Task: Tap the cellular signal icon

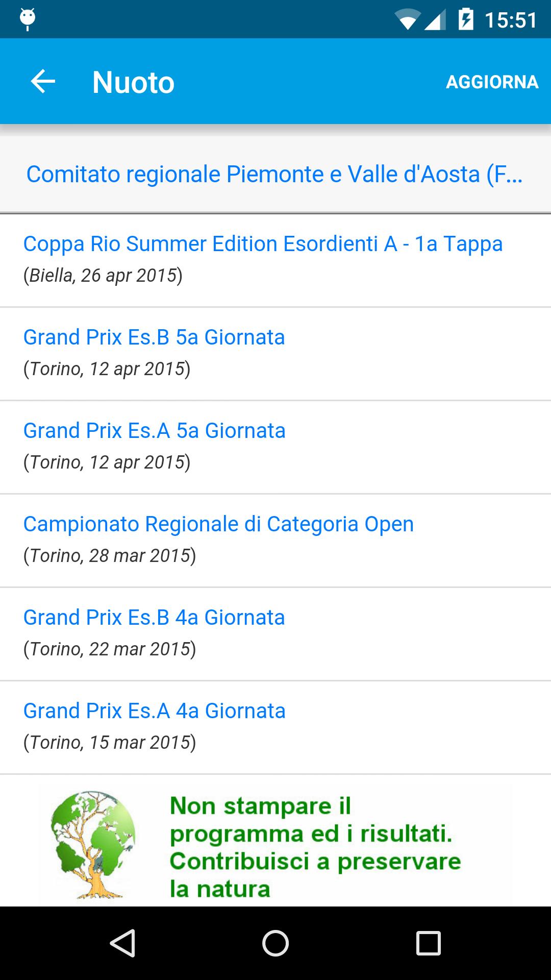Action: click(435, 20)
